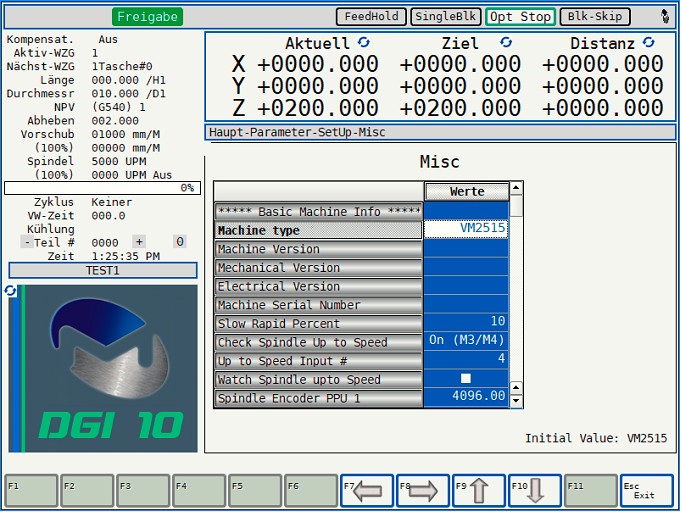
Task: Click the table scrollbar up arrow at top
Action: pyautogui.click(x=516, y=188)
